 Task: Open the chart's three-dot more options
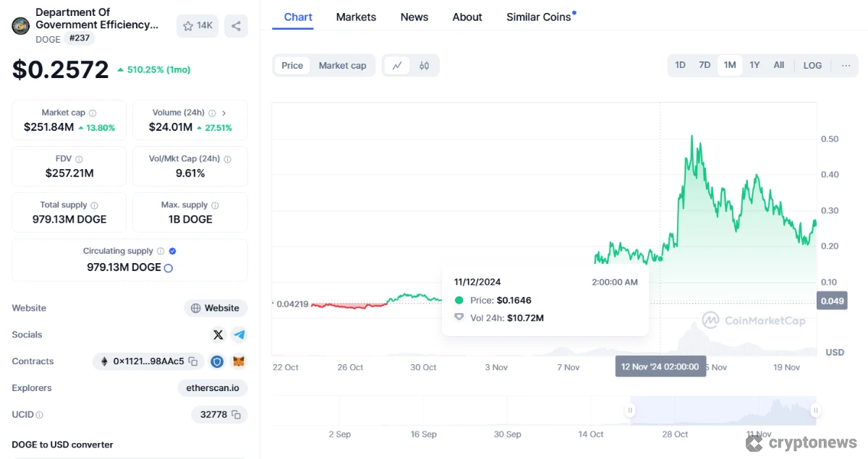[x=846, y=65]
